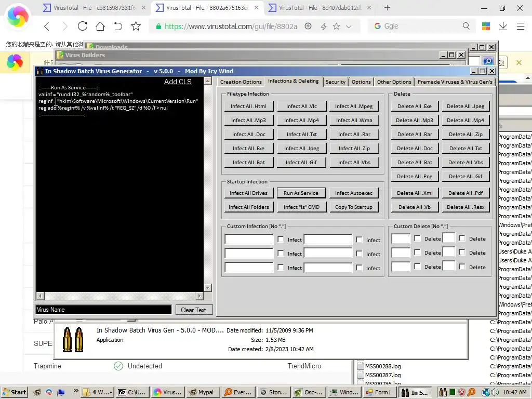Check first left Custom Delete checkbox

(x=417, y=238)
